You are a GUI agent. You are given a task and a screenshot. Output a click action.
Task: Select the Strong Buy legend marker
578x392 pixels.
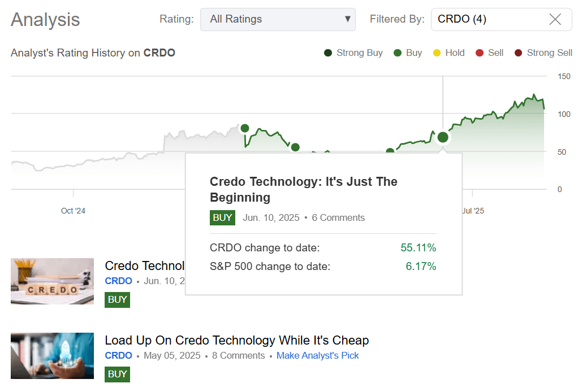click(x=327, y=53)
